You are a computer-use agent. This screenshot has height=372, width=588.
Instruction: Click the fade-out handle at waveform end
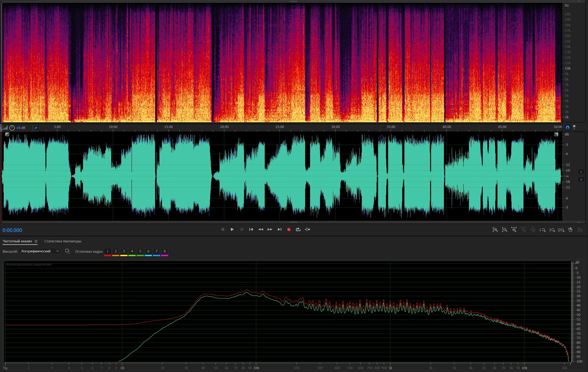(556, 134)
